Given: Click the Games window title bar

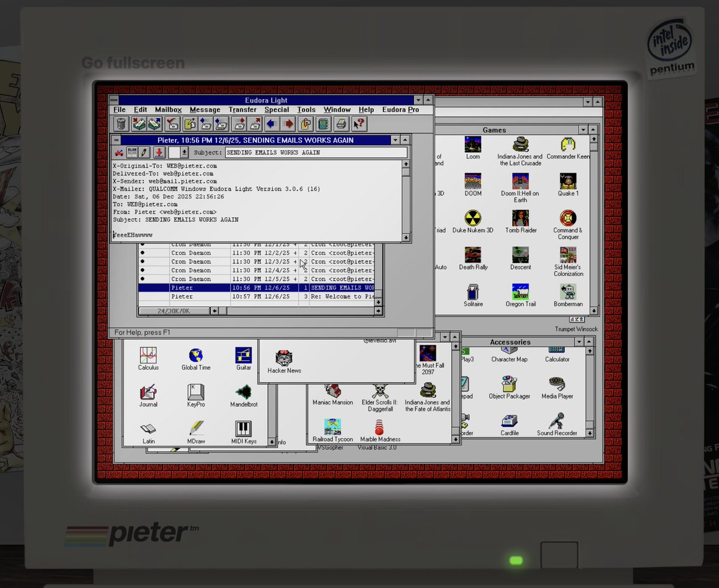Looking at the screenshot, I should coord(494,130).
